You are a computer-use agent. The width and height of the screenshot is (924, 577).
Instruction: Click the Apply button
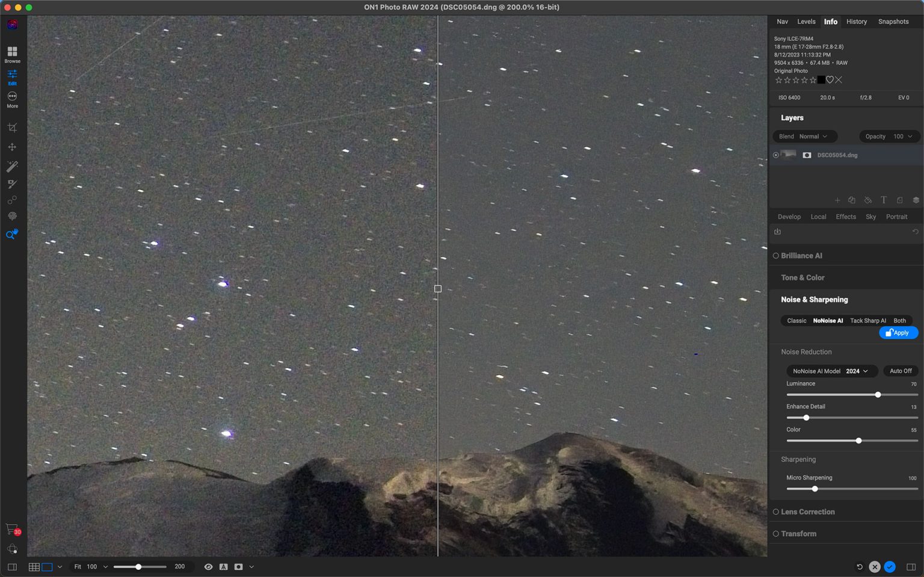[898, 332]
